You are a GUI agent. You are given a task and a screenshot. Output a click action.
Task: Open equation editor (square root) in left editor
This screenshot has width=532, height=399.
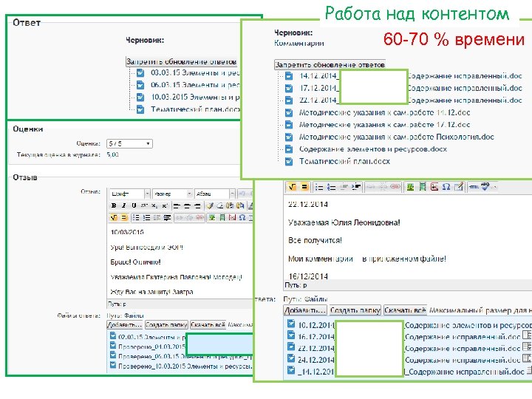114,217
